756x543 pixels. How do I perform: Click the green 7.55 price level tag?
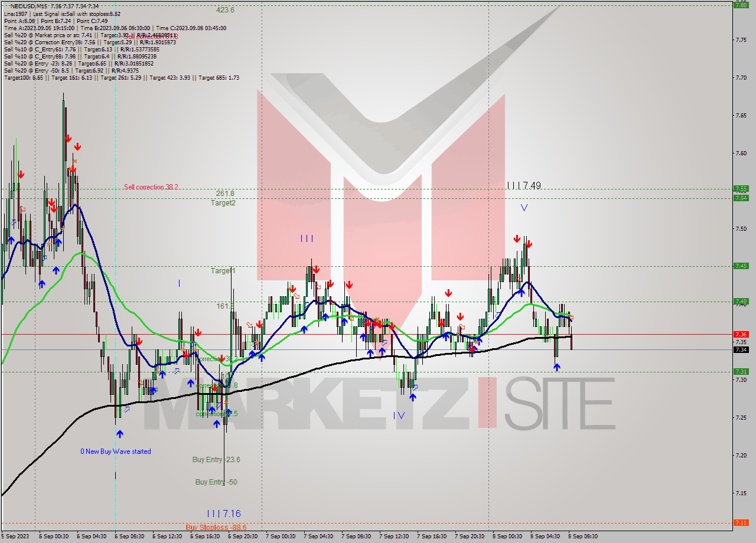[x=741, y=189]
